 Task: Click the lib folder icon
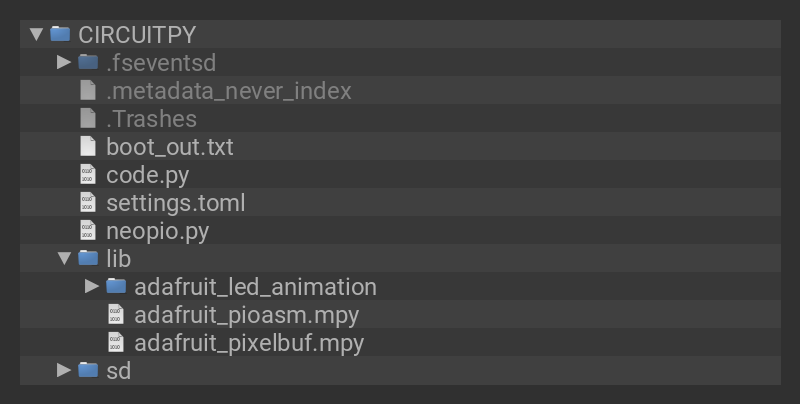click(x=88, y=258)
